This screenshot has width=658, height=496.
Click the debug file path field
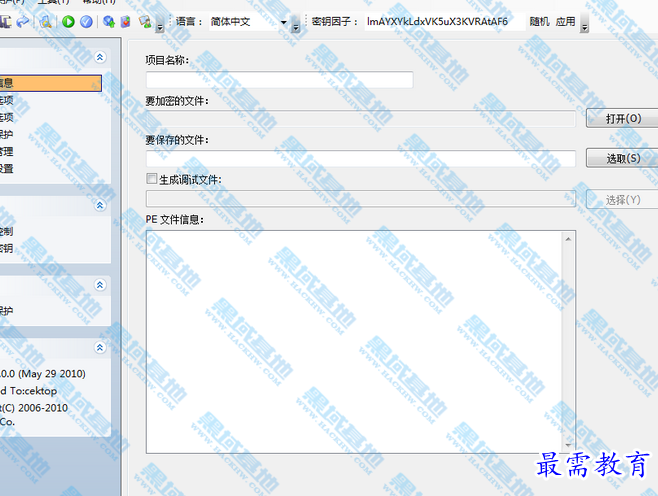[x=360, y=198]
